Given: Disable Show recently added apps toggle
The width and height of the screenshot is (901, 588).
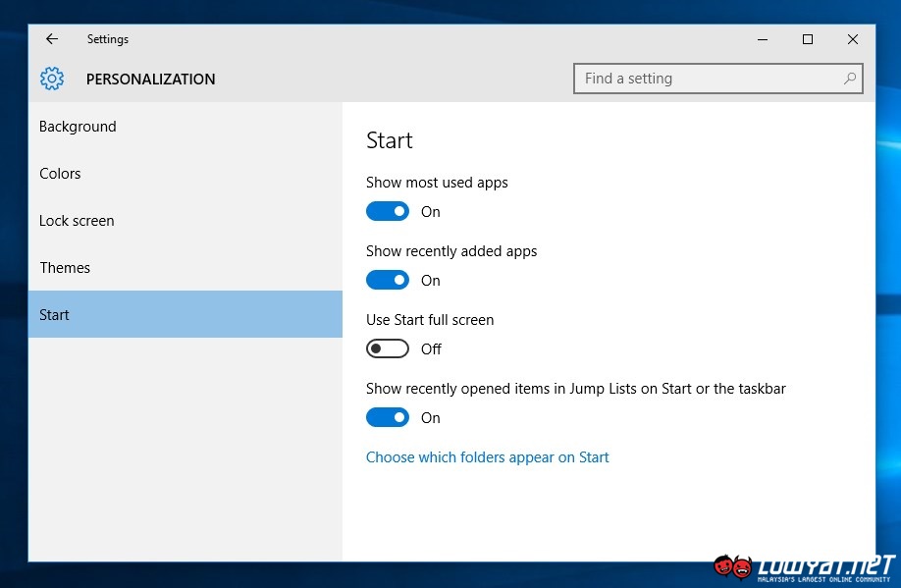Looking at the screenshot, I should [x=388, y=281].
